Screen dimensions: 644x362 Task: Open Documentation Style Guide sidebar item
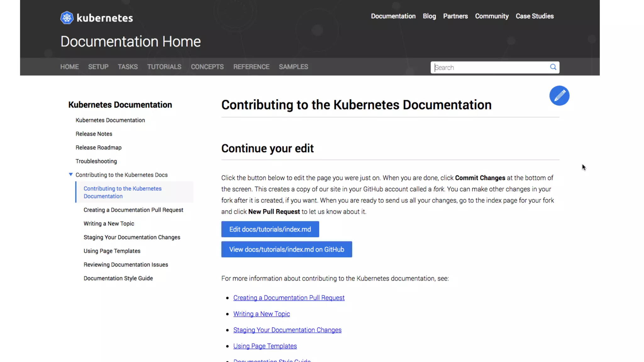pos(118,278)
